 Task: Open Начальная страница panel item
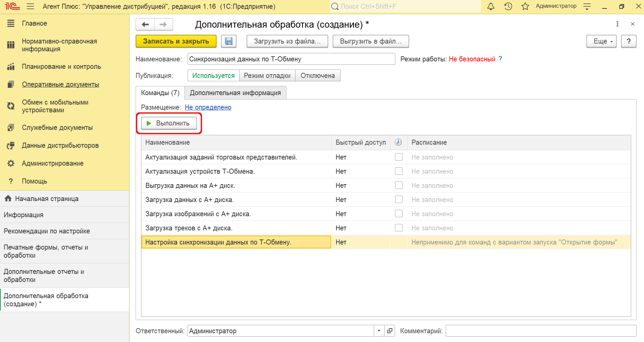(64, 199)
